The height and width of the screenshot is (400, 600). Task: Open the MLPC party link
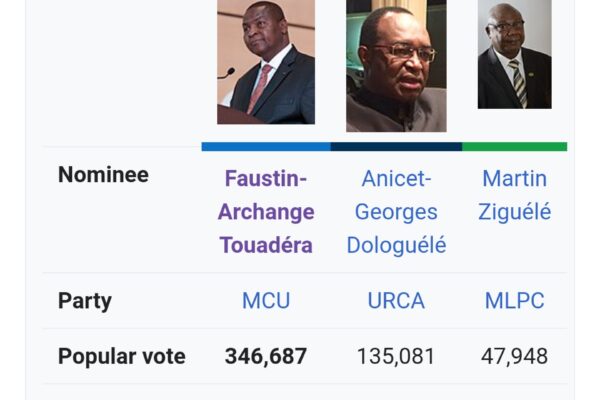click(515, 300)
